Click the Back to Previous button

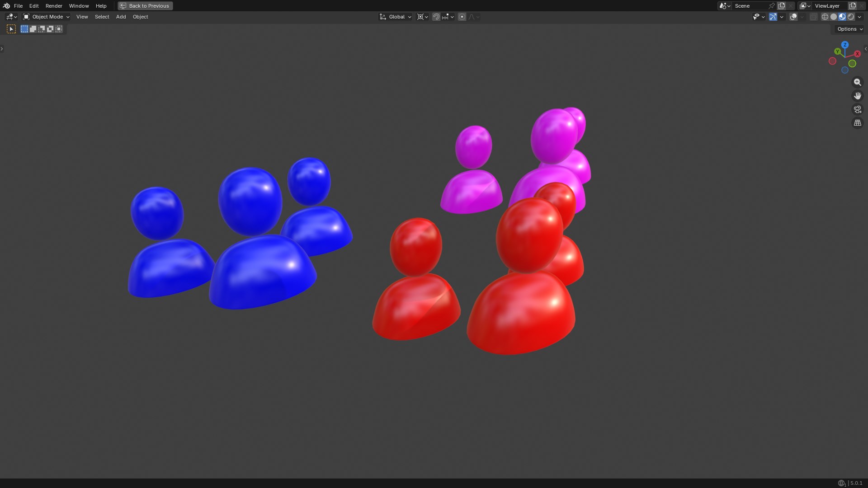pyautogui.click(x=145, y=6)
